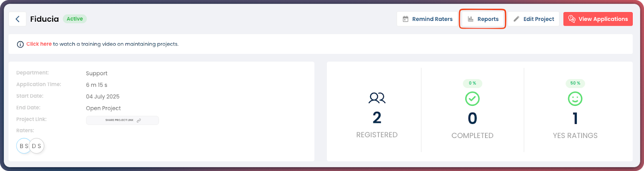Screen dimensions: 644x171
Task: Click the info icon before training video text
Action: click(20, 44)
